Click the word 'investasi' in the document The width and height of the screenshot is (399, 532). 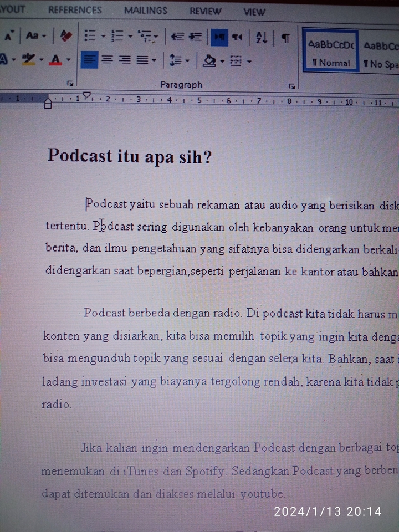tap(104, 382)
